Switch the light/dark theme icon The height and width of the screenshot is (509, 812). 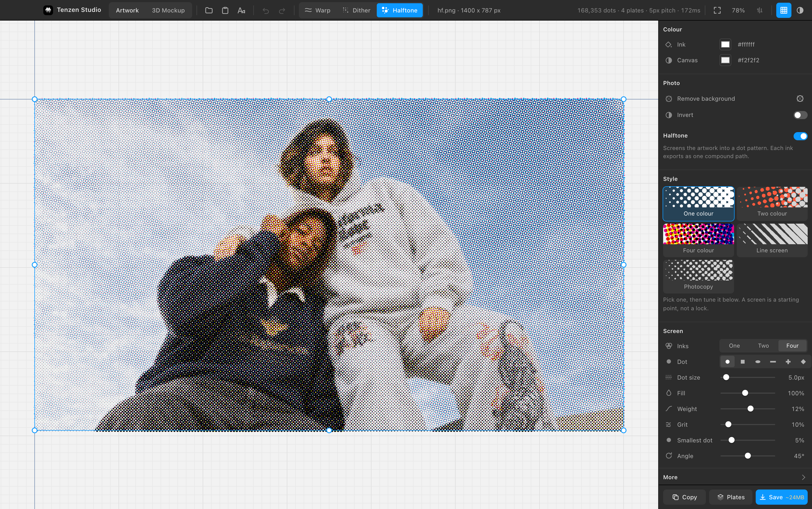800,11
